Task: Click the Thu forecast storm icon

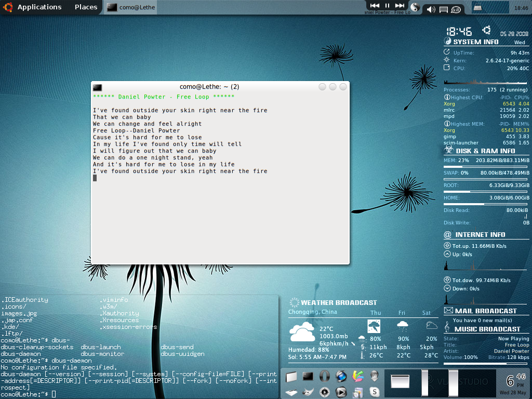Action: [374, 326]
